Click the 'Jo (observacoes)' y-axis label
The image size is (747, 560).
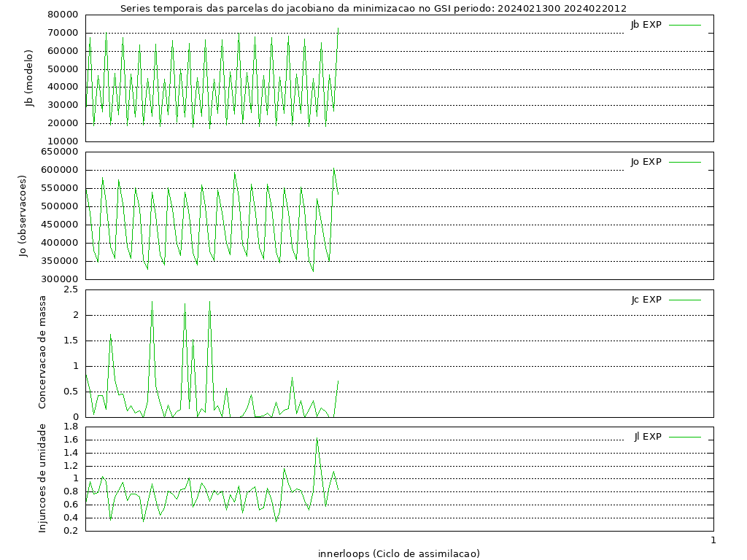23,216
